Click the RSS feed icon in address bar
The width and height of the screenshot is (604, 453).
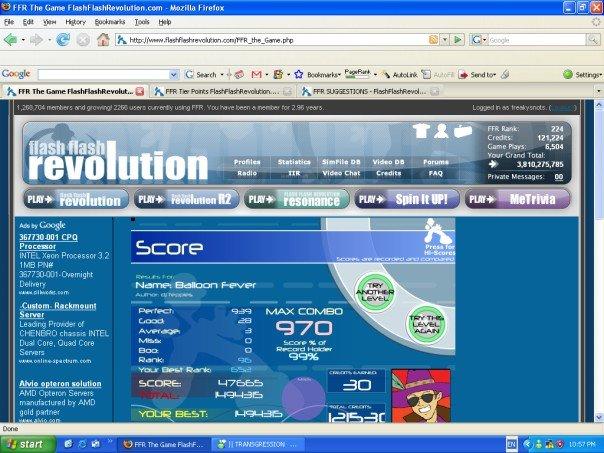tap(433, 40)
